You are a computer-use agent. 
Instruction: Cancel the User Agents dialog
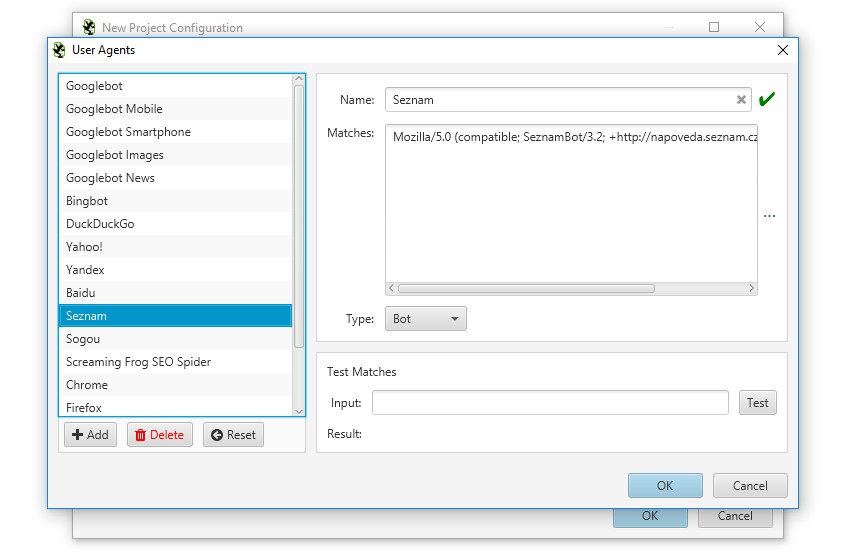tap(750, 486)
